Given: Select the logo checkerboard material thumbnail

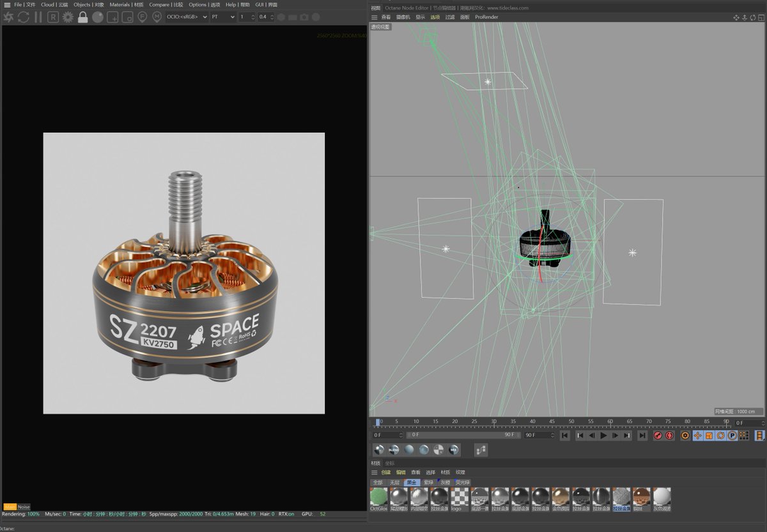Looking at the screenshot, I should point(459,498).
